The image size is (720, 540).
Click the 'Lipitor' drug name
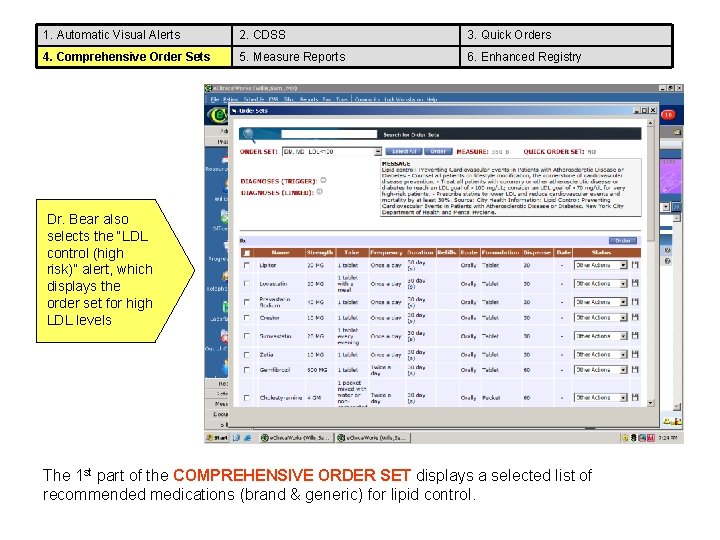268,265
